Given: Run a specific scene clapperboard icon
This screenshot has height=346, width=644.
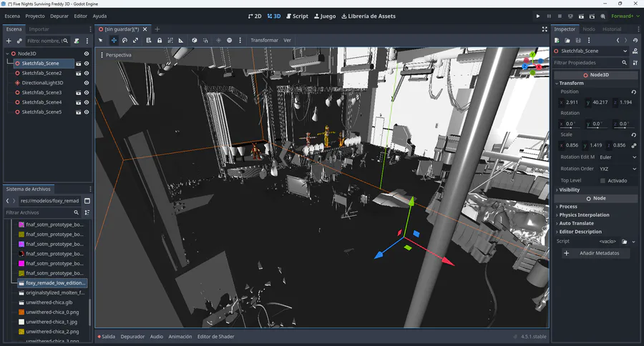Looking at the screenshot, I should pos(592,16).
